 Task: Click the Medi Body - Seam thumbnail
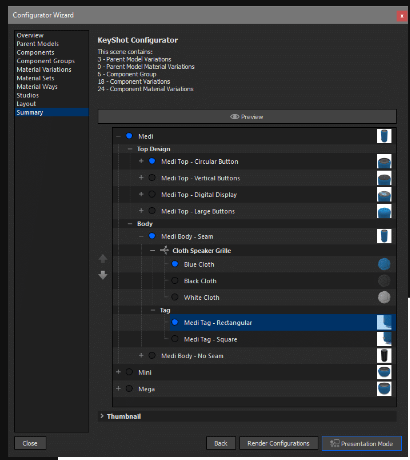384,236
